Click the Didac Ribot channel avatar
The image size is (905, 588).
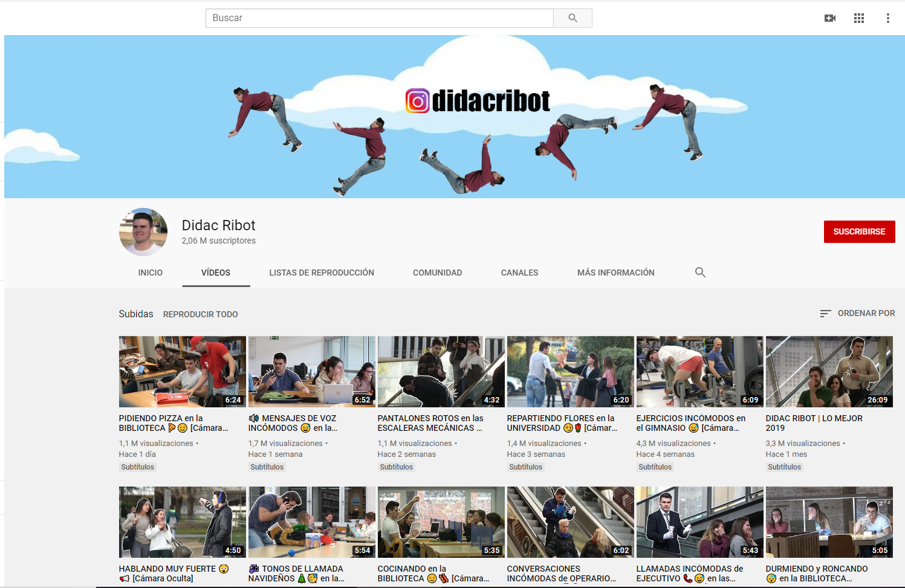point(143,232)
